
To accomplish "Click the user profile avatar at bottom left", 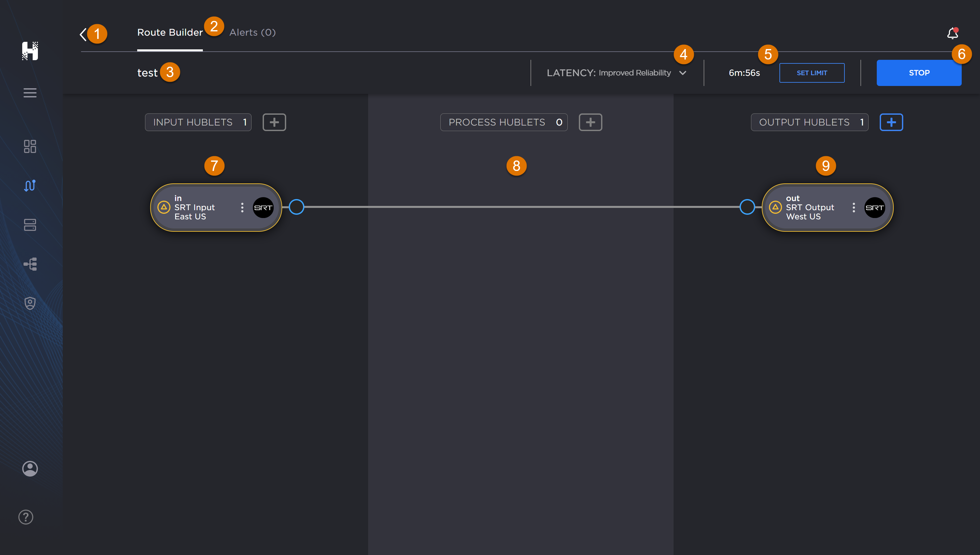I will pyautogui.click(x=30, y=468).
